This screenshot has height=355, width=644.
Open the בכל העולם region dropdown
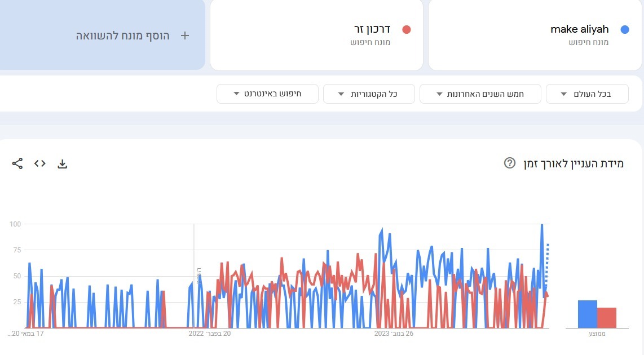tap(587, 94)
